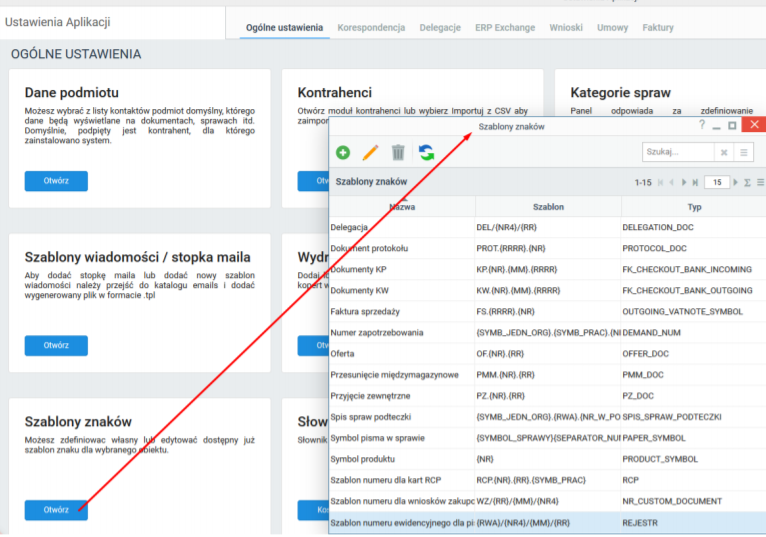
Task: Sort by Nazwa column header
Action: pyautogui.click(x=402, y=207)
